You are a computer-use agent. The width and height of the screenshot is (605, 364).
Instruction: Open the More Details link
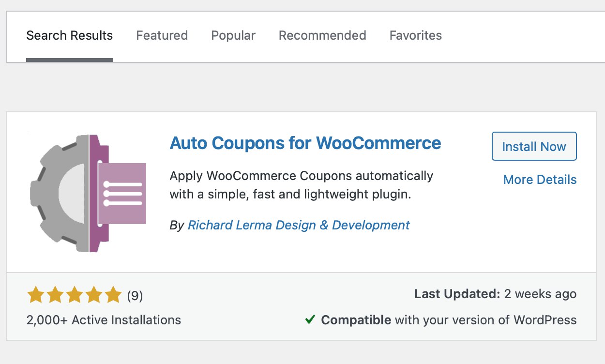click(540, 180)
